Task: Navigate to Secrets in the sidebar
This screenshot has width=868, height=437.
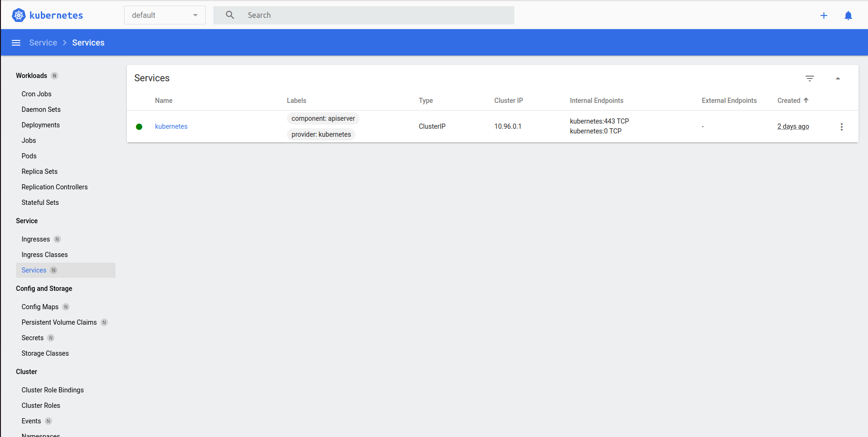Action: [32, 337]
